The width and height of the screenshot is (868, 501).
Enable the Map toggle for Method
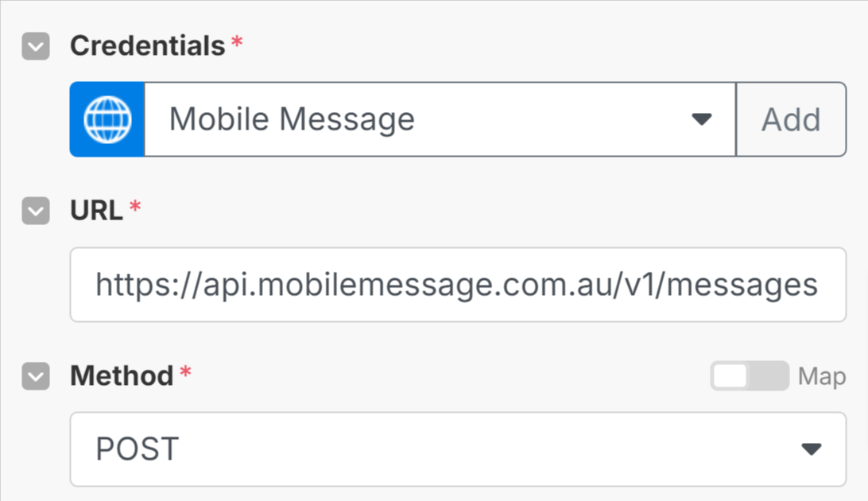[x=750, y=376]
